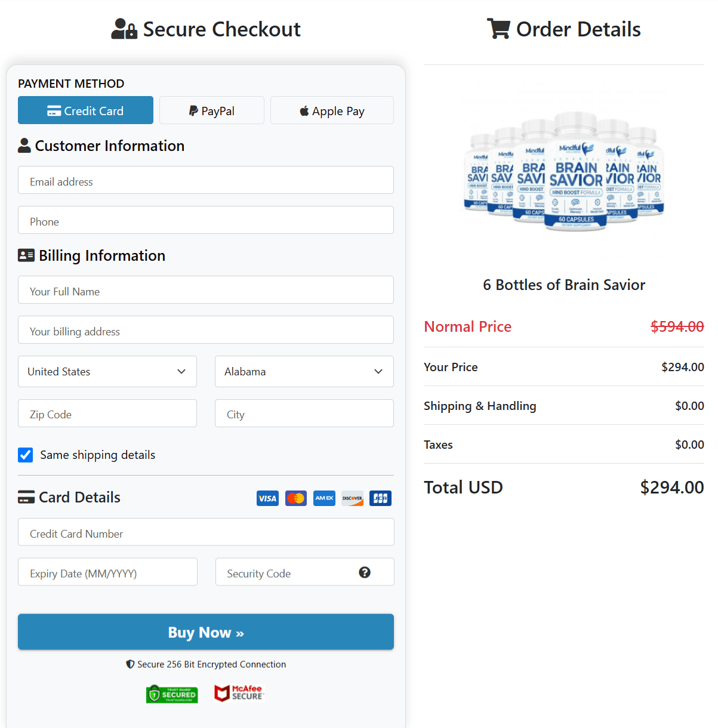The image size is (718, 728).
Task: Open the United States country dropdown
Action: click(107, 371)
